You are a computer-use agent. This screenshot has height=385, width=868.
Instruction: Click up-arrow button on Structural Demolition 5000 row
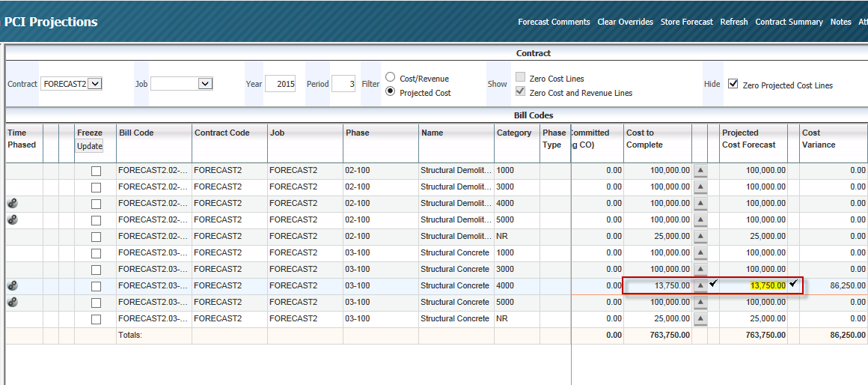tap(700, 220)
